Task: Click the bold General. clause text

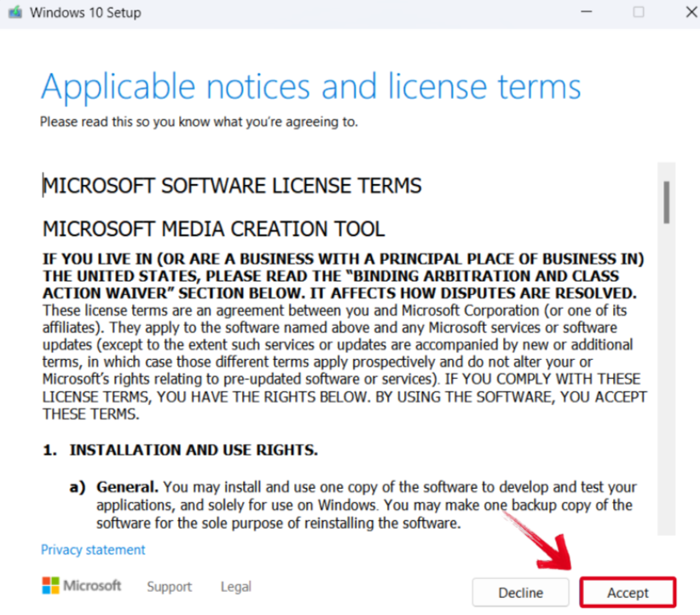Action: point(127,487)
